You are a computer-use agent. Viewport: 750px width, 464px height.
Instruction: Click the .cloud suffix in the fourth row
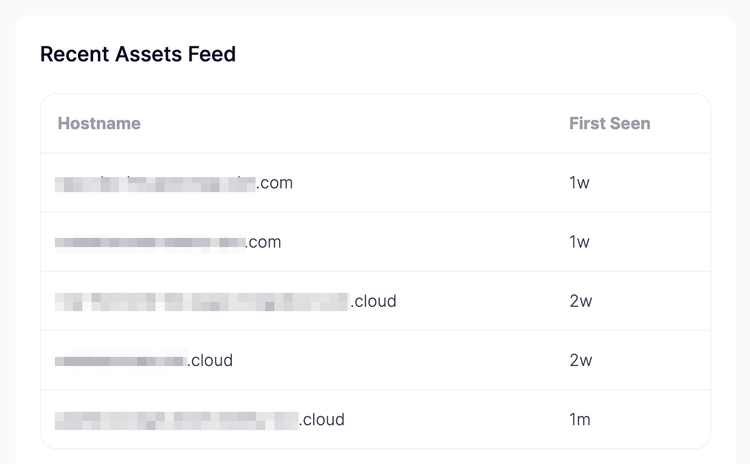[x=210, y=360]
